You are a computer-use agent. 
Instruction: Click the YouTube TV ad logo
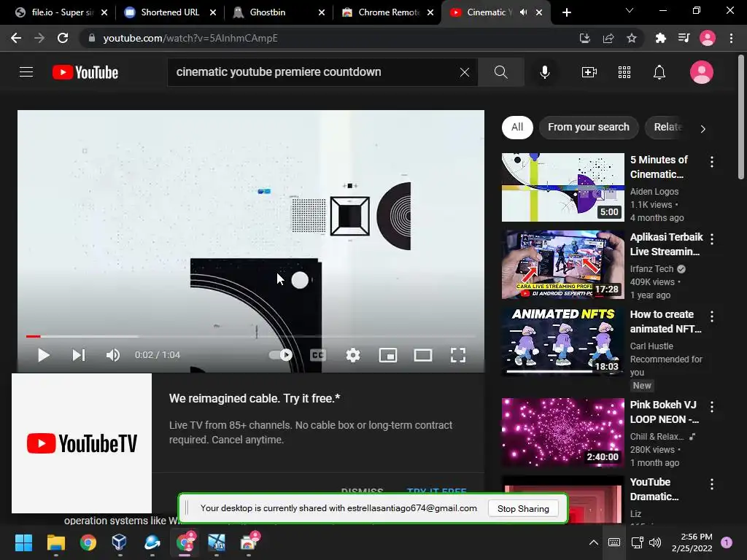pos(82,443)
